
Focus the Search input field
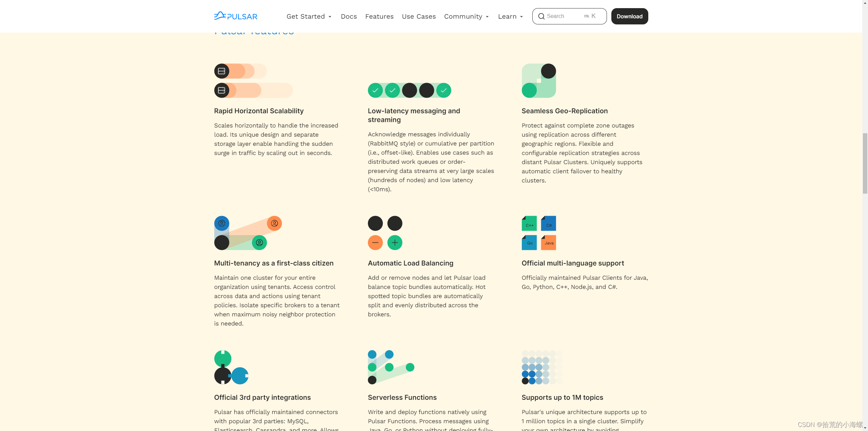(570, 16)
